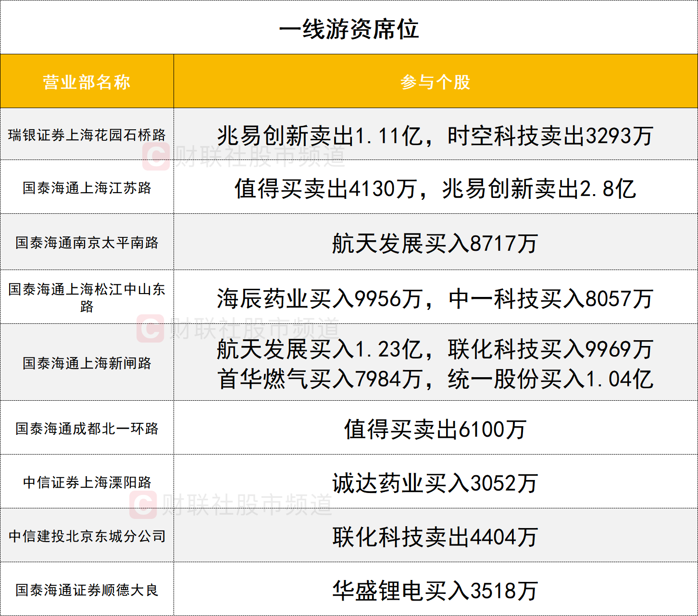
Task: Click the 国泰海通上海新闸路 cell
Action: click(x=87, y=363)
